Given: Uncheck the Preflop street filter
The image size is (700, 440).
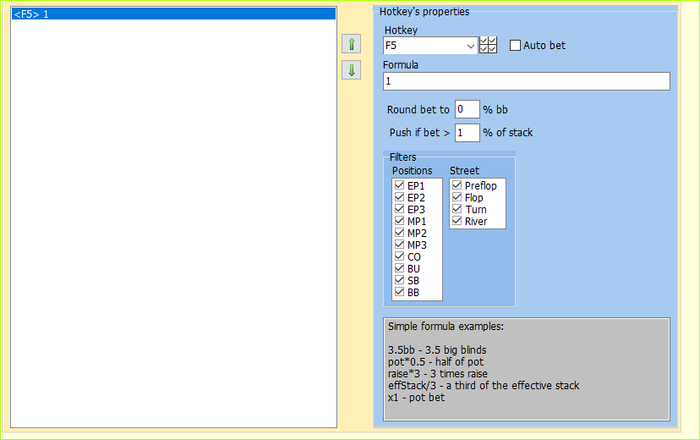Looking at the screenshot, I should click(x=457, y=185).
